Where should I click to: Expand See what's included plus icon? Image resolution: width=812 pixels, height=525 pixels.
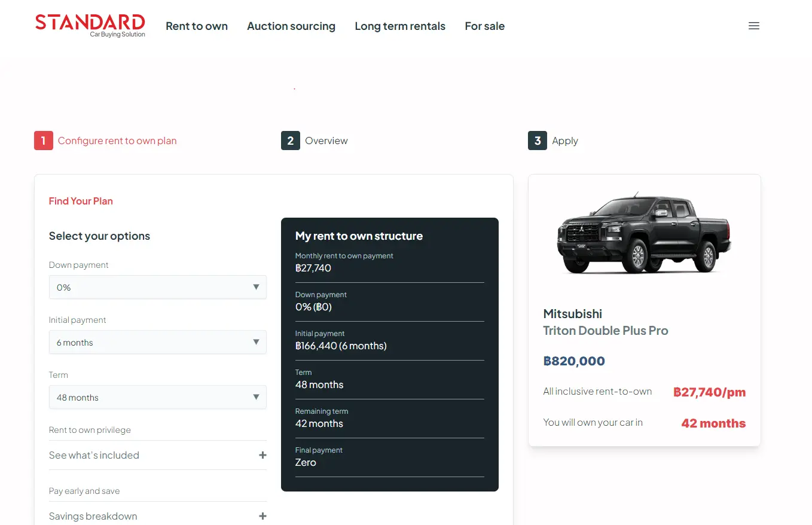pyautogui.click(x=262, y=455)
